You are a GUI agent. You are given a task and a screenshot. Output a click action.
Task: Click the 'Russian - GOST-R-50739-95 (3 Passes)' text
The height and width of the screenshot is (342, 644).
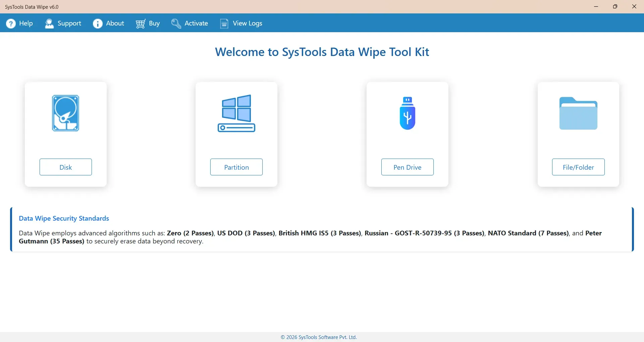pyautogui.click(x=424, y=233)
